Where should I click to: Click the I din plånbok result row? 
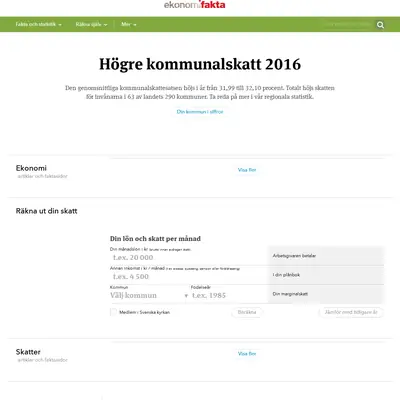[x=326, y=275]
